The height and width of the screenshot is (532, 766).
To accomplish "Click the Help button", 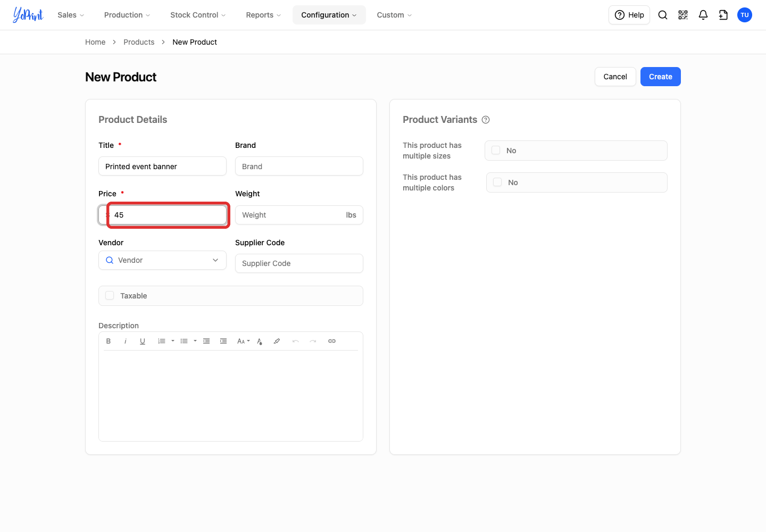I will coord(629,15).
